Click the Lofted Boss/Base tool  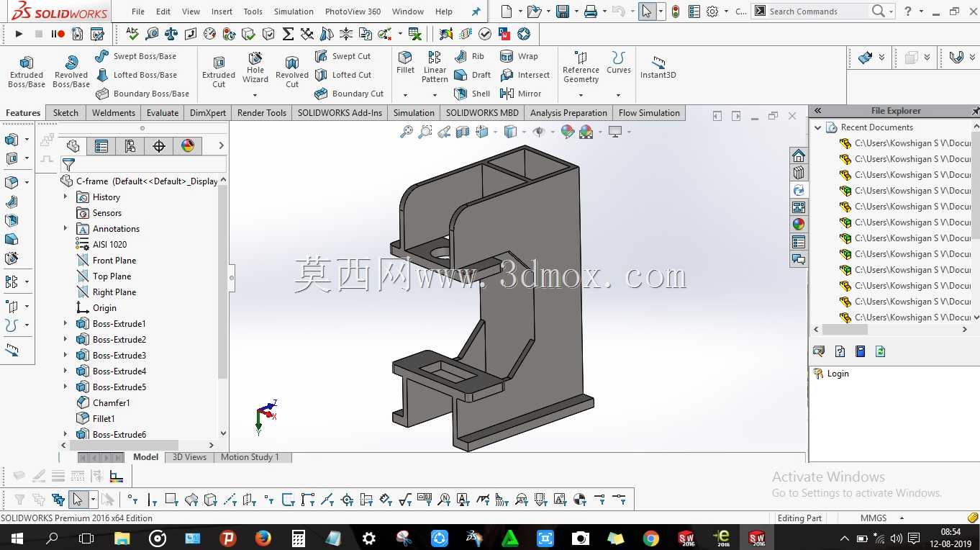point(135,75)
